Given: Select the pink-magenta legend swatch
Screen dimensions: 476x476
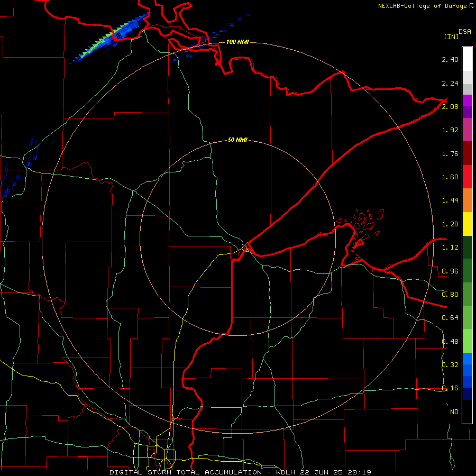Looking at the screenshot, I should tap(467, 130).
